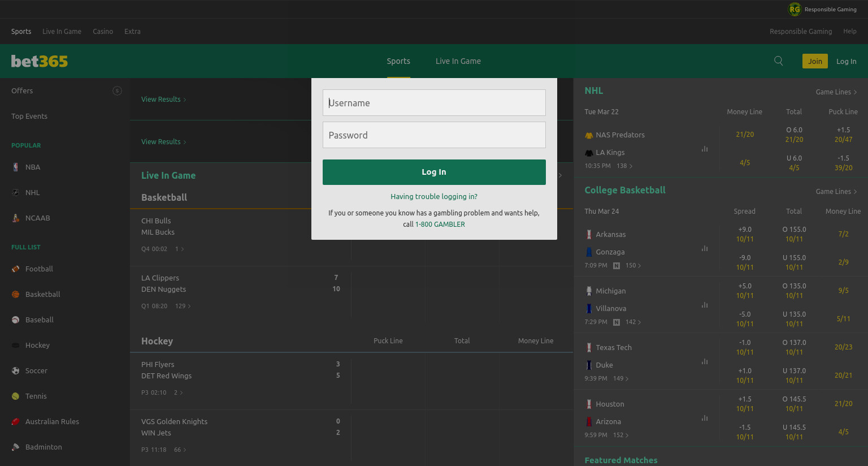Image resolution: width=868 pixels, height=466 pixels.
Task: Click Log In link in header
Action: click(847, 62)
